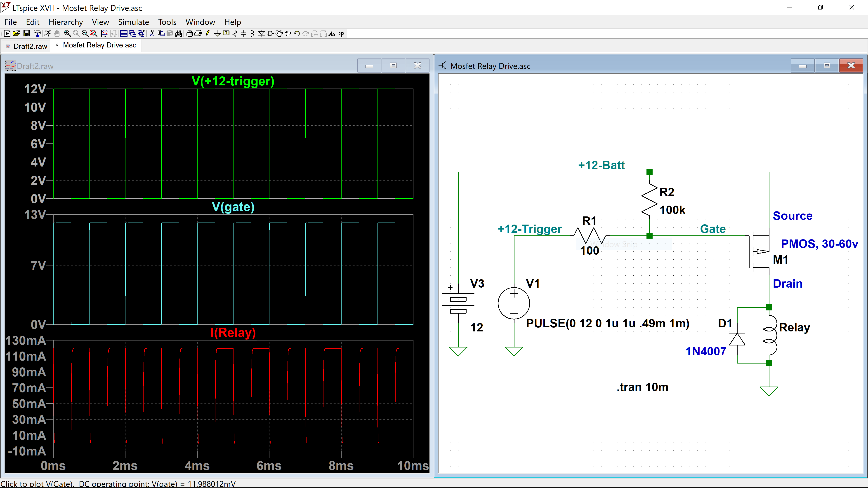Click the New Schematic toolbar icon
This screenshot has height=488, width=868.
point(7,34)
